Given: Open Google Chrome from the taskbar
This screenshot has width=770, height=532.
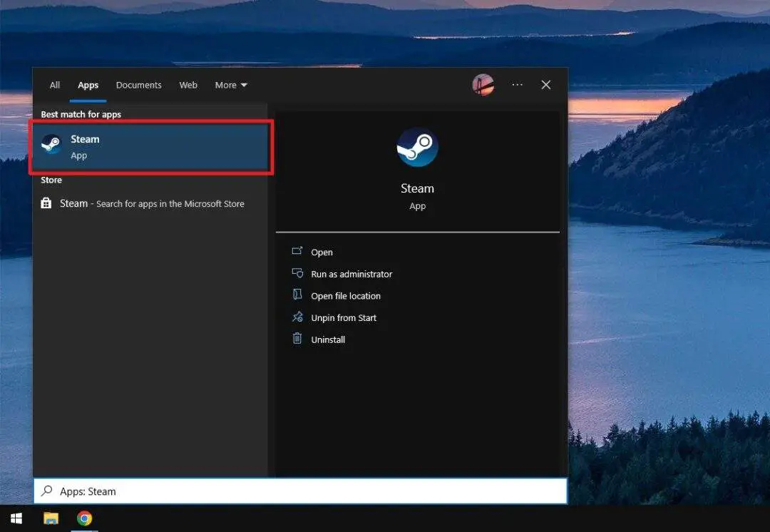Looking at the screenshot, I should pyautogui.click(x=84, y=518).
